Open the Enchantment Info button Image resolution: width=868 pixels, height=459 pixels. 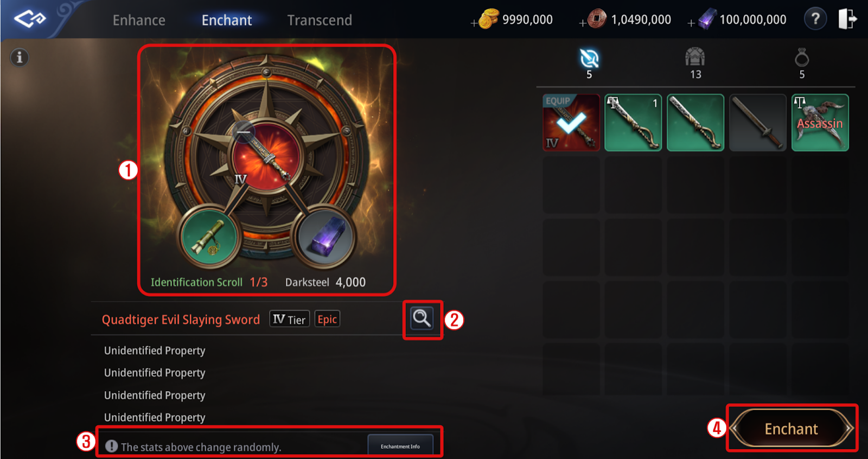(400, 446)
